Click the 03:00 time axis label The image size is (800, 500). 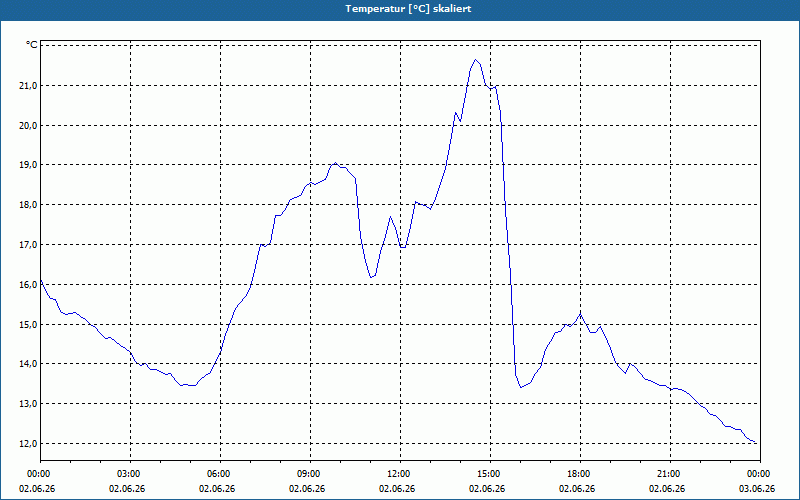(x=131, y=474)
